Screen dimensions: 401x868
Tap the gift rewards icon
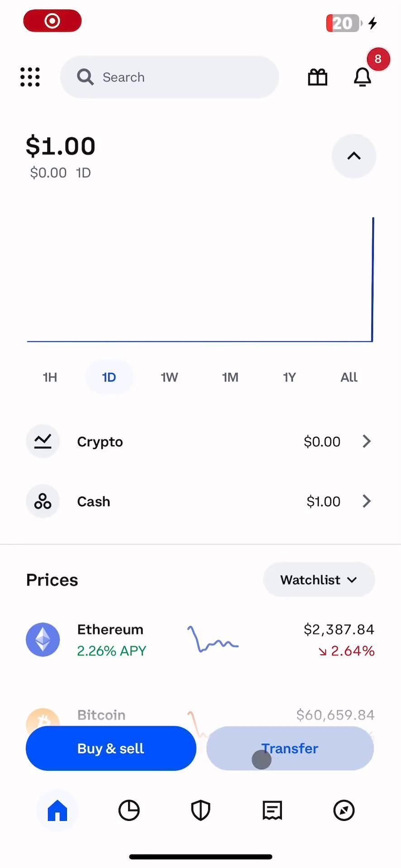pyautogui.click(x=317, y=77)
